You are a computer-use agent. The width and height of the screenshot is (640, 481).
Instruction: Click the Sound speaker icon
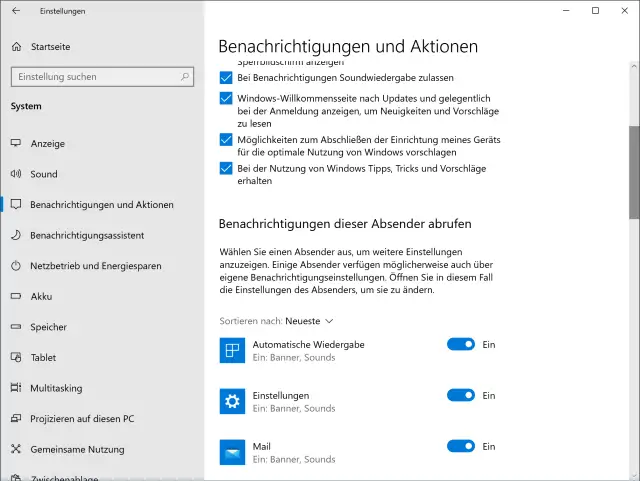pyautogui.click(x=16, y=174)
